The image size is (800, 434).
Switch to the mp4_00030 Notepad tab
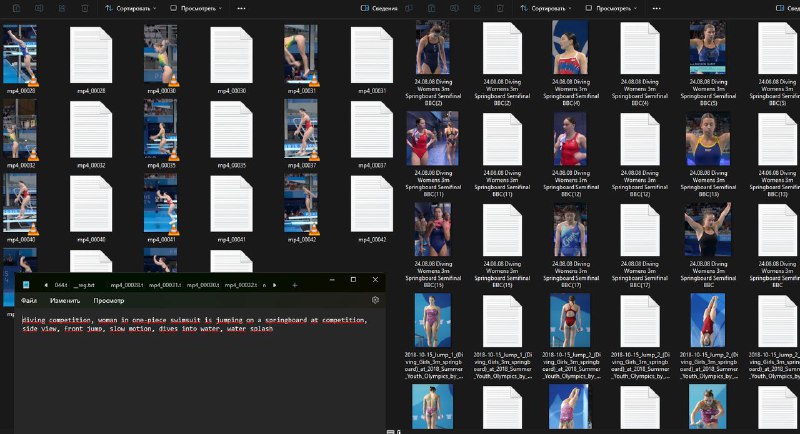(x=203, y=285)
